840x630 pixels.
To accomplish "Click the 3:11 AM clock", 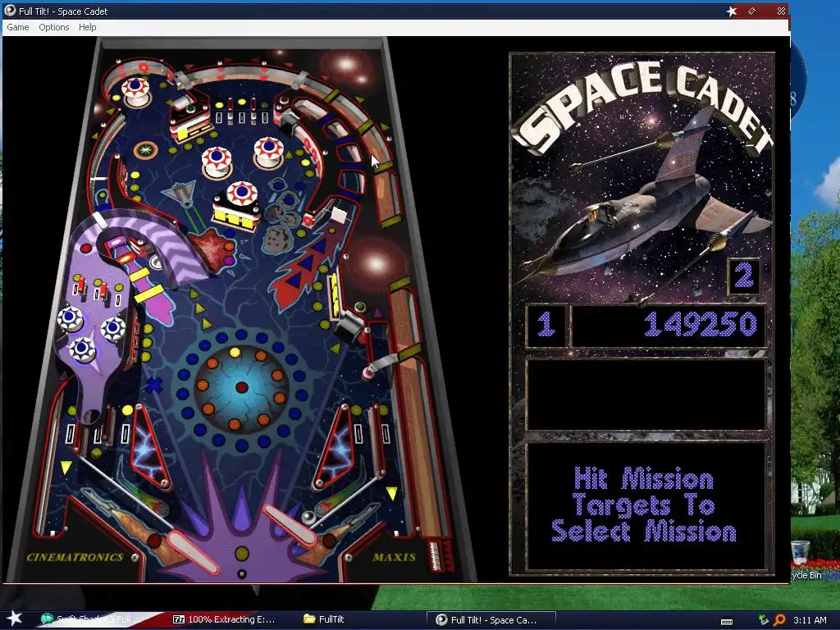I will point(810,620).
